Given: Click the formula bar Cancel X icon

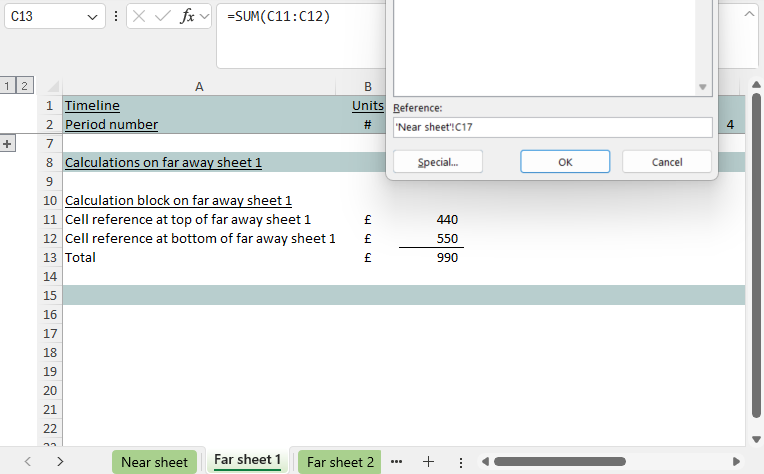Looking at the screenshot, I should (139, 17).
